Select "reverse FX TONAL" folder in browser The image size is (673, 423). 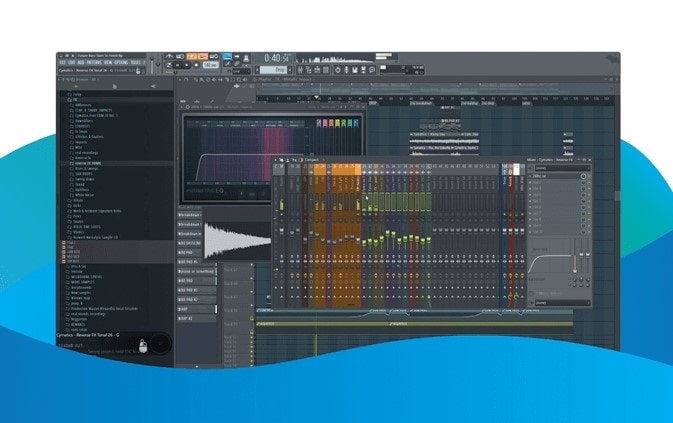pyautogui.click(x=88, y=163)
